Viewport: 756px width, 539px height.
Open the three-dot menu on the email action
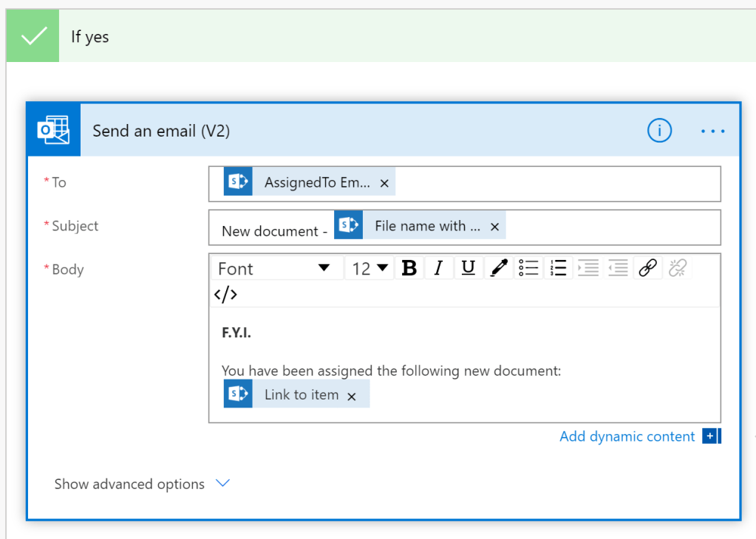712,131
